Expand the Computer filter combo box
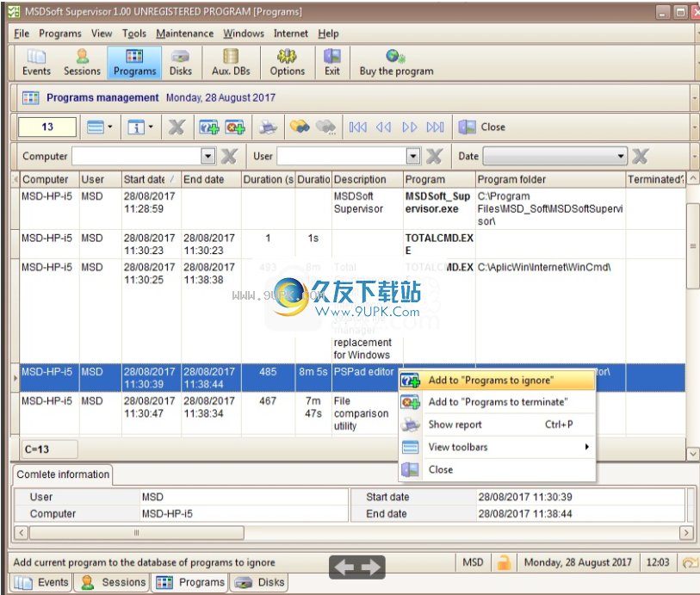 (208, 156)
